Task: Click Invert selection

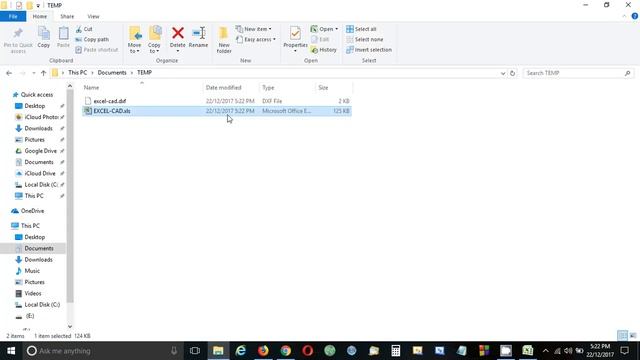Action: pos(369,50)
